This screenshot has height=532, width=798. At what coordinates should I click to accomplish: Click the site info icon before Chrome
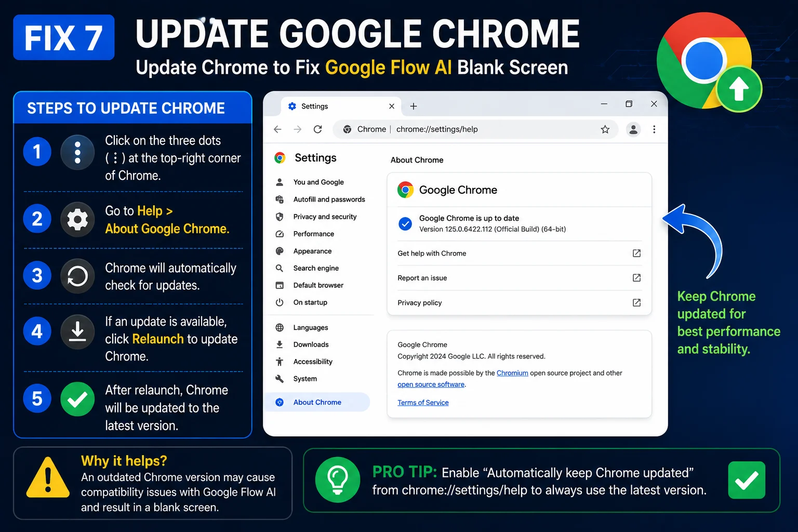[x=347, y=129]
